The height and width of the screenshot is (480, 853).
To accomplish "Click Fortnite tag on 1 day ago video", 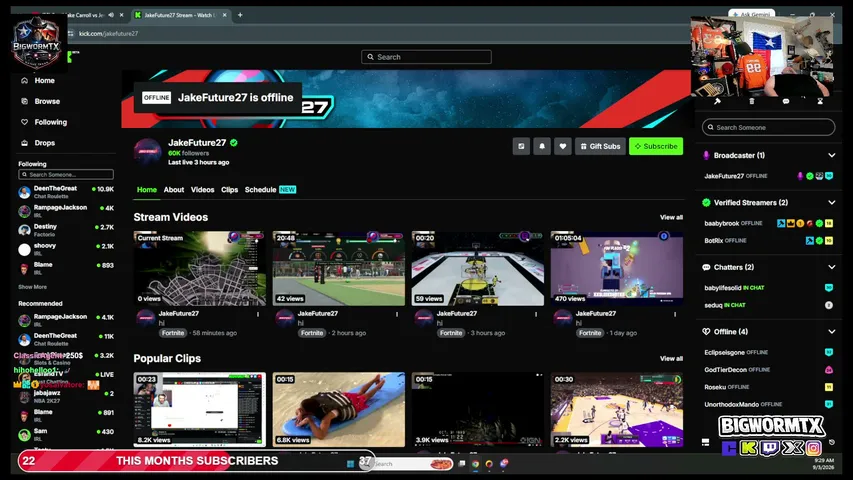I will [590, 333].
